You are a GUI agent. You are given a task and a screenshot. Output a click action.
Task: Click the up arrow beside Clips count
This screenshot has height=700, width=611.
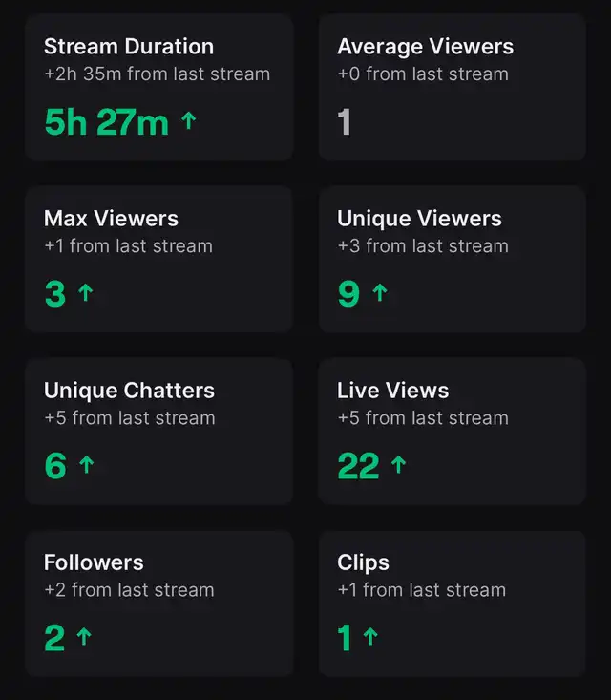[x=370, y=637]
